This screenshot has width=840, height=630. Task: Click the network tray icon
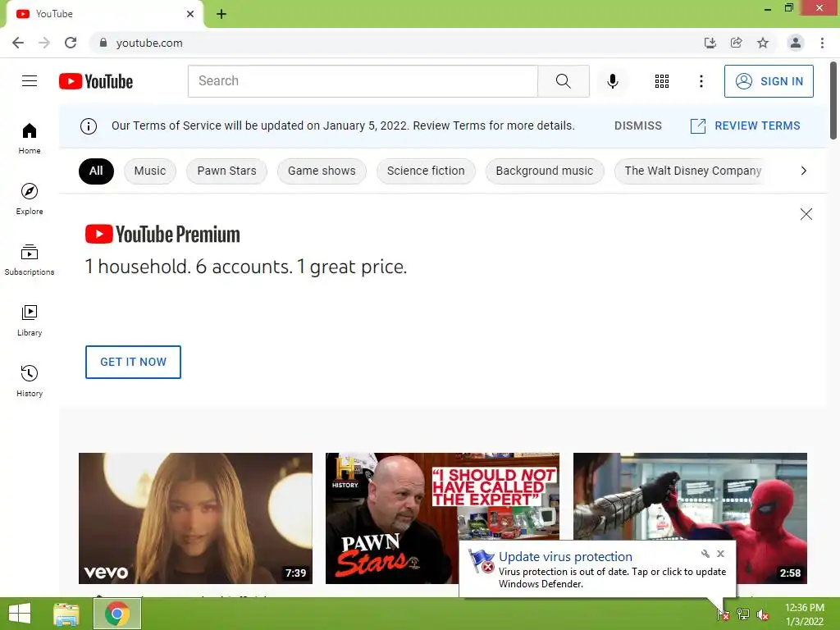[742, 614]
